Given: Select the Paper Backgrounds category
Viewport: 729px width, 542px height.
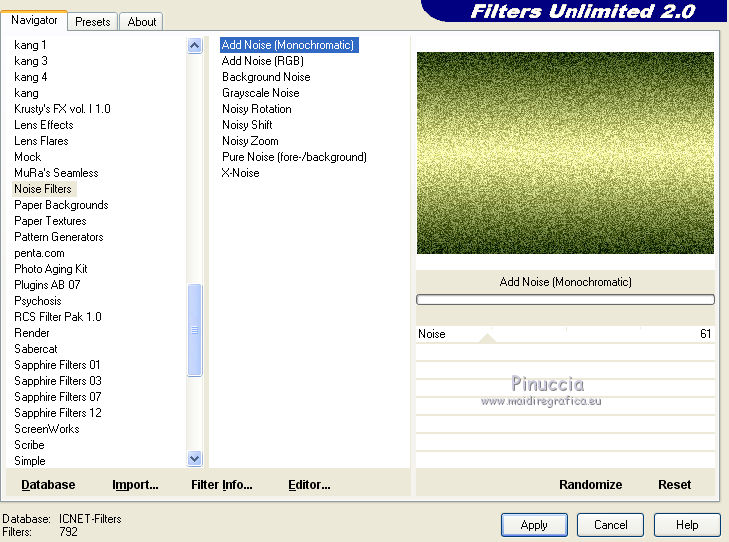Looking at the screenshot, I should point(61,205).
